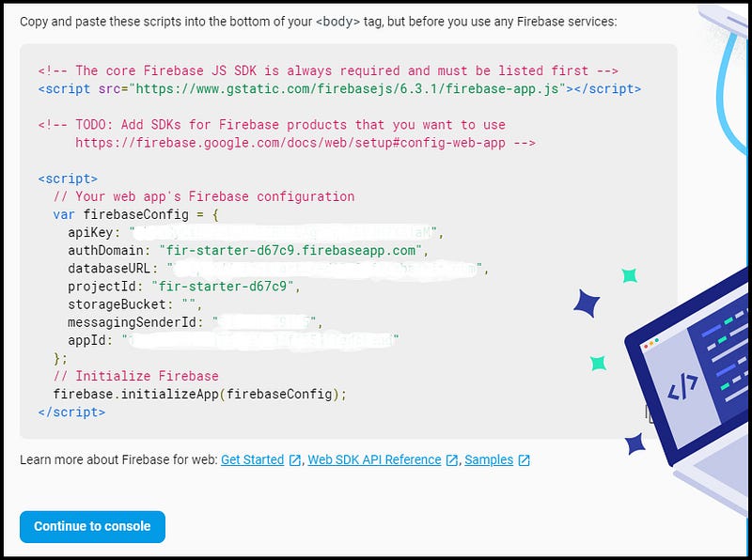
Task: Click the red traffic-light dot on the illustrated browser window
Action: pos(644,346)
